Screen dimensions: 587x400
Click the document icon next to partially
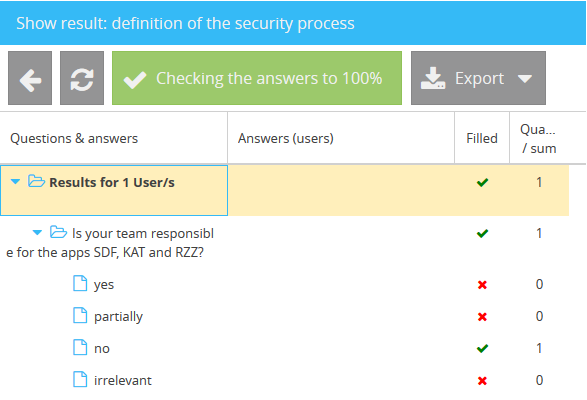(80, 315)
